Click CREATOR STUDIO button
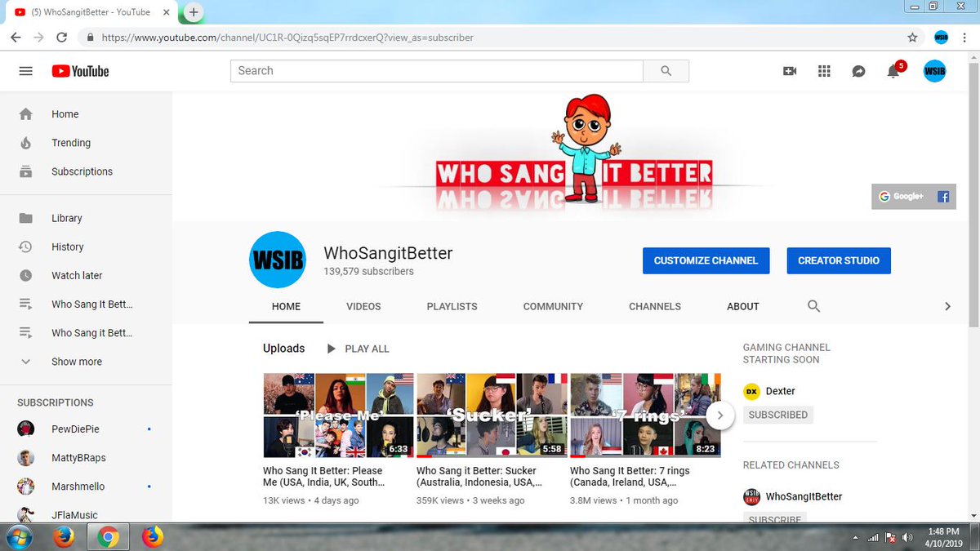980x551 pixels. (x=839, y=260)
